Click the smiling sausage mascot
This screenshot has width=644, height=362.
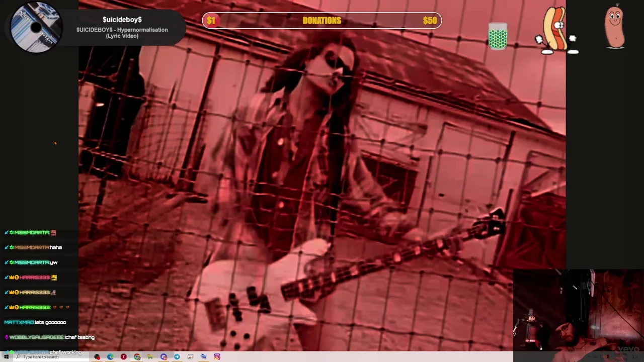point(615,27)
